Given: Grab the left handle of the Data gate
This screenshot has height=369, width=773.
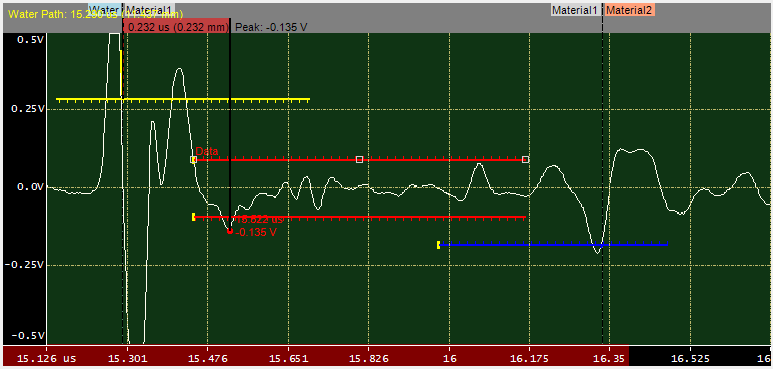Looking at the screenshot, I should coord(194,160).
